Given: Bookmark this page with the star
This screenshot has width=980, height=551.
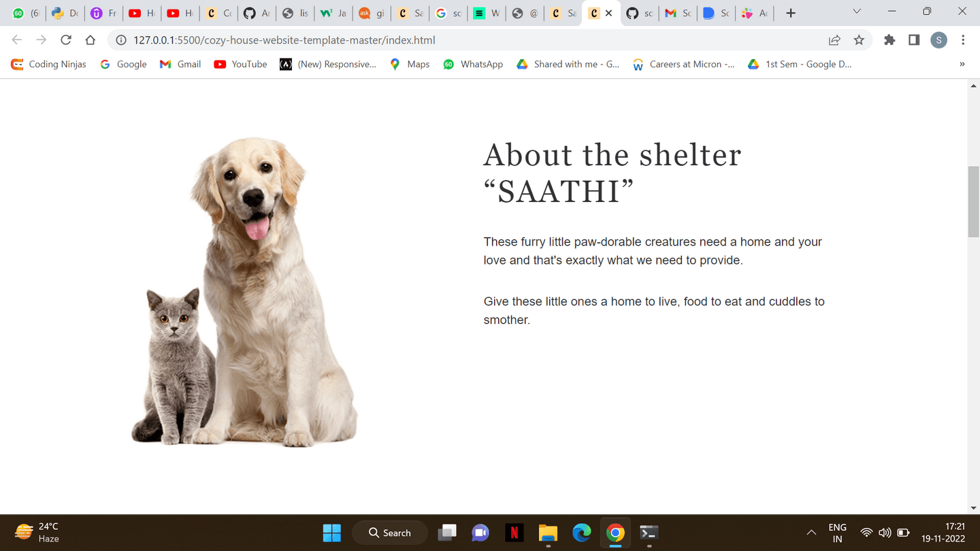Looking at the screenshot, I should [x=859, y=40].
